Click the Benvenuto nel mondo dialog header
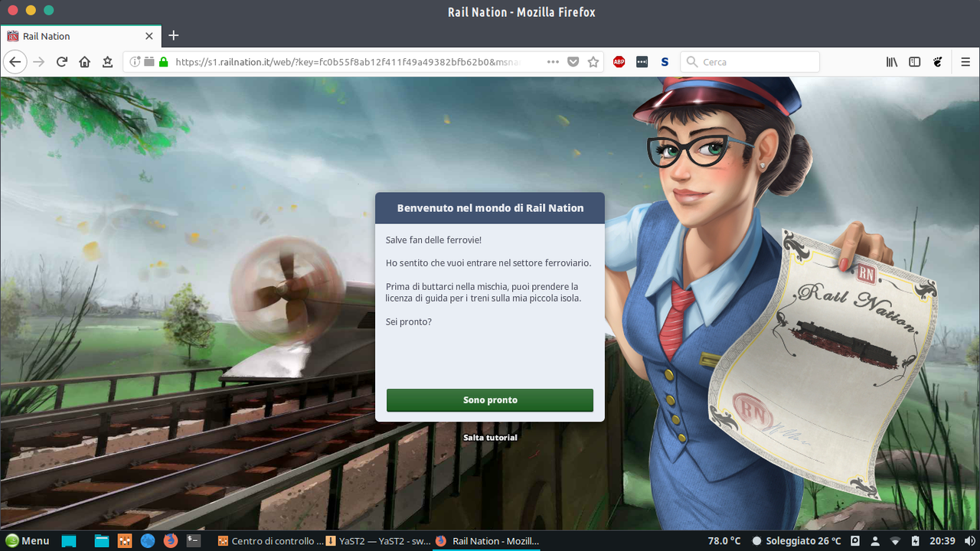Viewport: 980px width, 551px height. tap(490, 208)
